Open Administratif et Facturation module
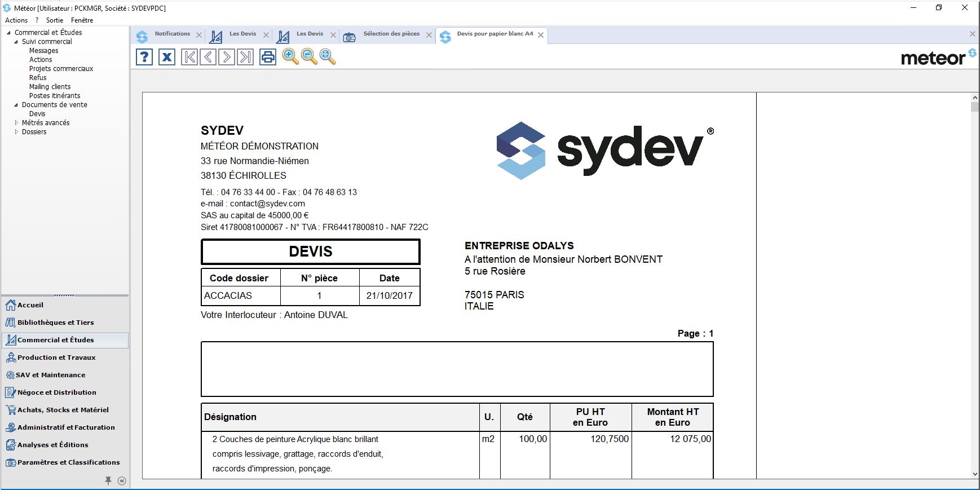This screenshot has width=980, height=490. click(65, 427)
